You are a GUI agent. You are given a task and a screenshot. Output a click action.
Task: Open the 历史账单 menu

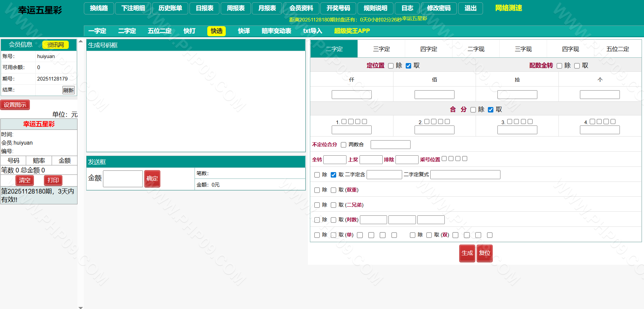pyautogui.click(x=170, y=8)
